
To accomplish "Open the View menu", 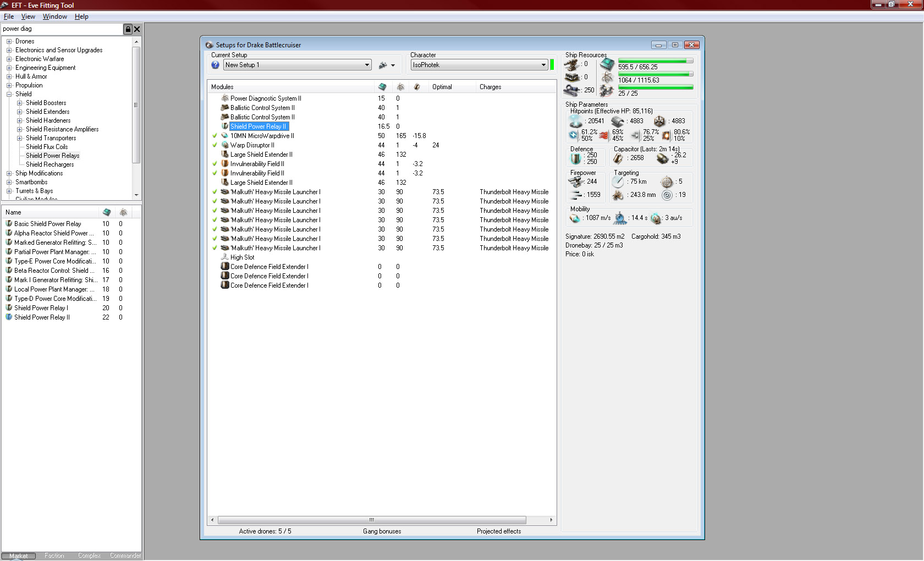I will [28, 16].
